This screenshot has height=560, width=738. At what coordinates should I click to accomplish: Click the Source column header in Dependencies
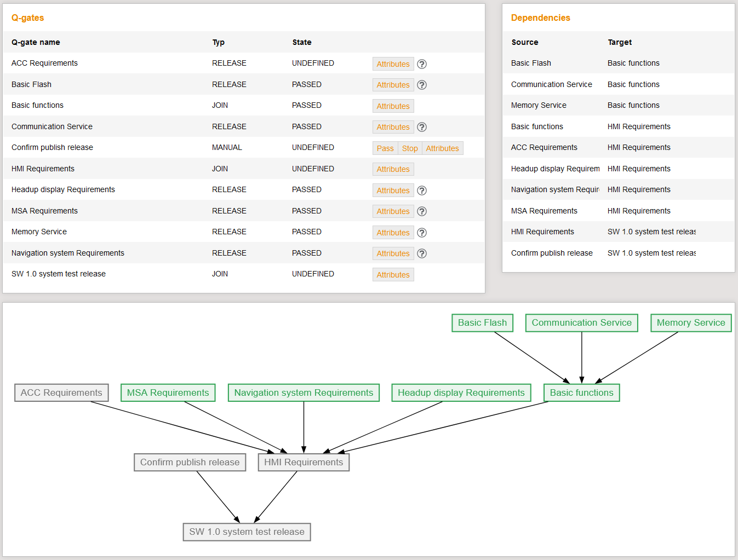pos(524,42)
